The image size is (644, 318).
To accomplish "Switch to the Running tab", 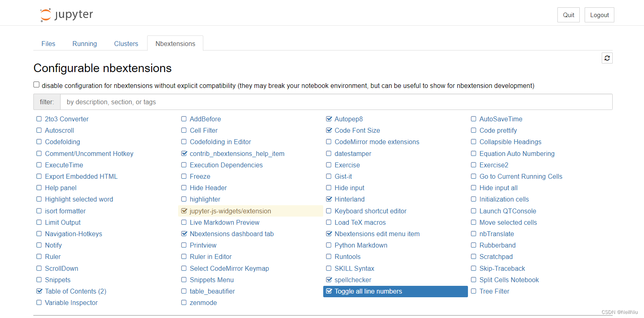I will coord(85,44).
